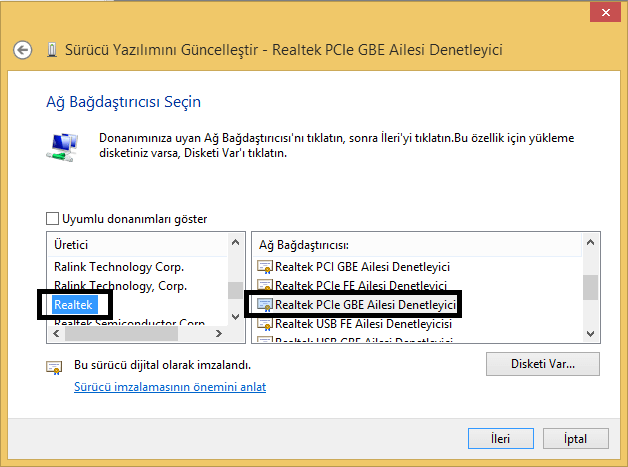The image size is (628, 467).
Task: Select Realtek USB FE Ailesi Denetleyicisi
Action: [363, 324]
